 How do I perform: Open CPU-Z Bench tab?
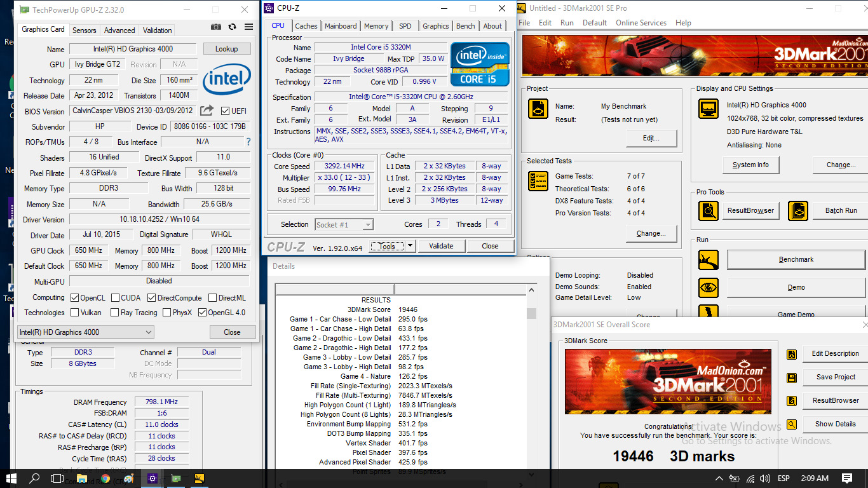[x=465, y=26]
